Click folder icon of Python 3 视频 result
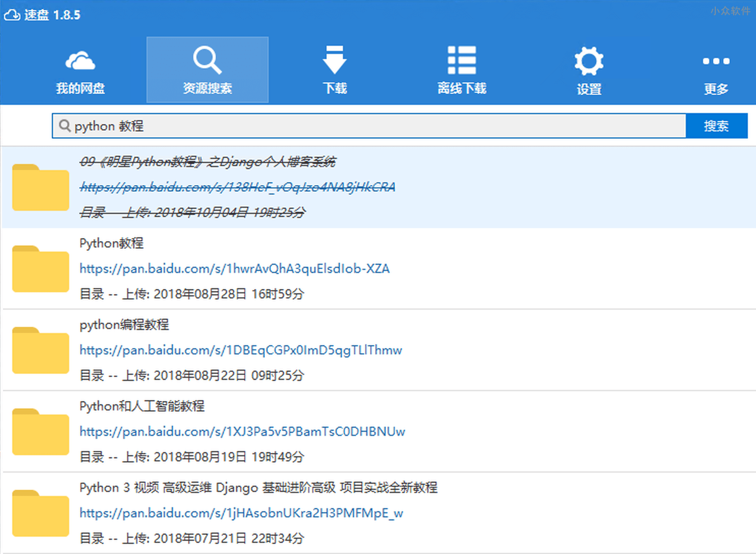 [x=41, y=513]
